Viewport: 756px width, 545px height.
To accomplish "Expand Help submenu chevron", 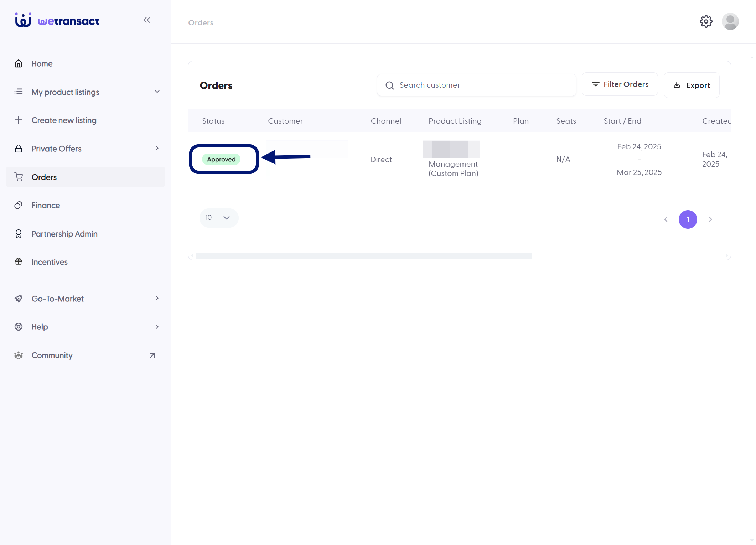I will pyautogui.click(x=157, y=327).
